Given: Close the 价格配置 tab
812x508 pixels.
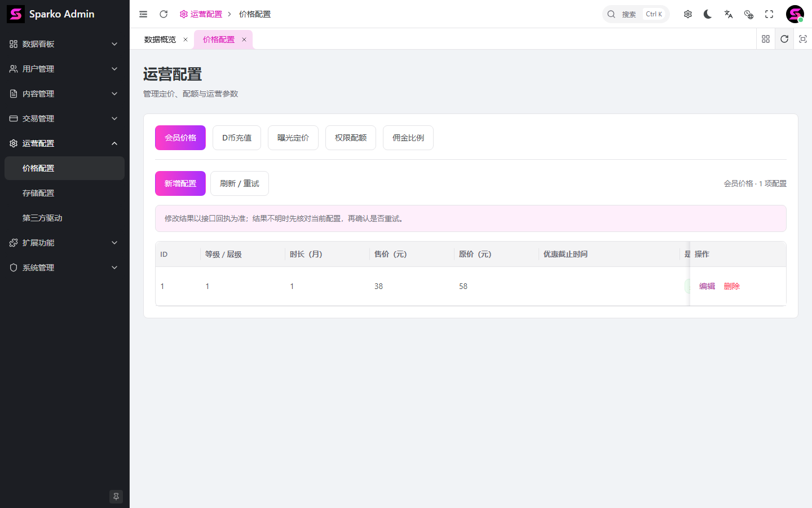Looking at the screenshot, I should [244, 40].
